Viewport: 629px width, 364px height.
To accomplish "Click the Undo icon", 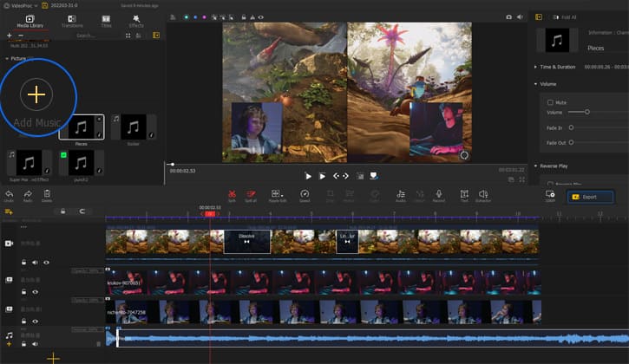I will 9,195.
